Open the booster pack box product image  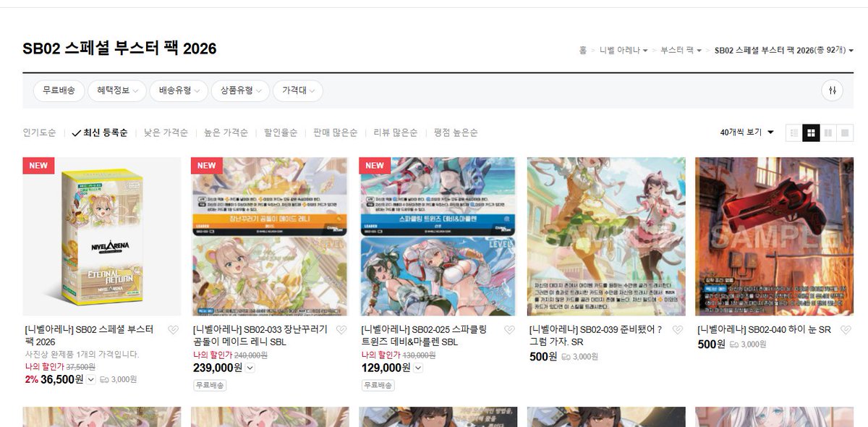(x=102, y=237)
